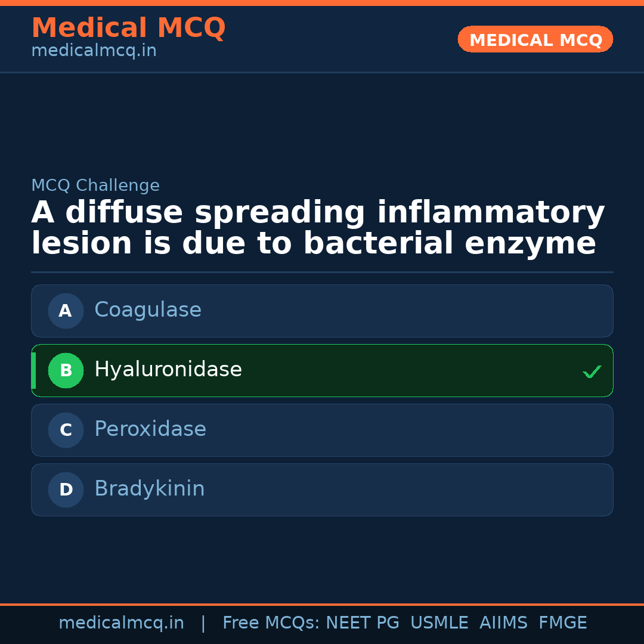Screen dimensions: 644x644
Task: Click the green accent bar on option B
Action: tap(33, 370)
